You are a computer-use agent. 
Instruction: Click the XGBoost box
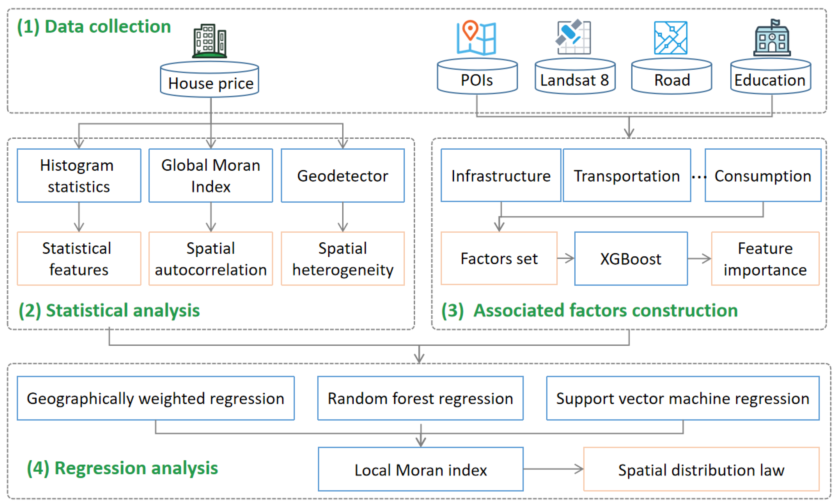(631, 259)
